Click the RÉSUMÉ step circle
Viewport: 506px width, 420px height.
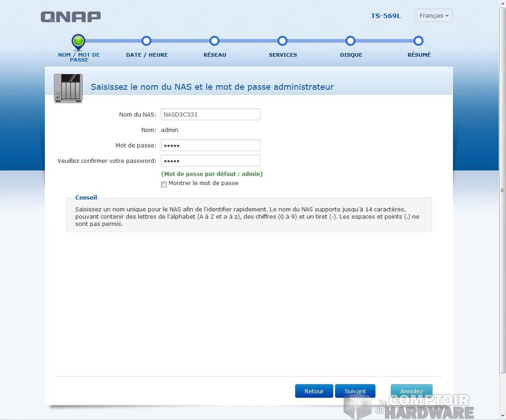click(x=418, y=41)
